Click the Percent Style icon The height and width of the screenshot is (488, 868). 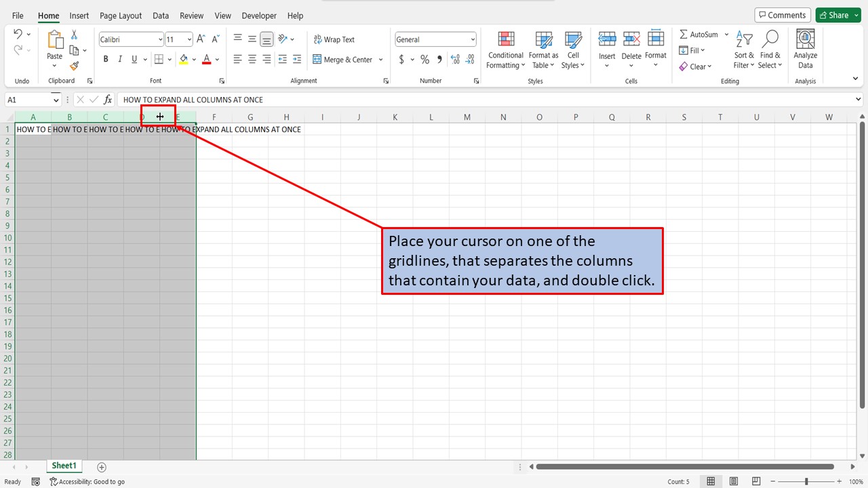(x=425, y=59)
